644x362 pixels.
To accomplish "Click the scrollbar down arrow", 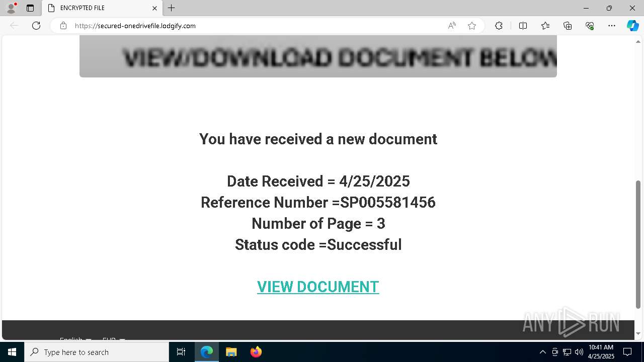I will 638,333.
